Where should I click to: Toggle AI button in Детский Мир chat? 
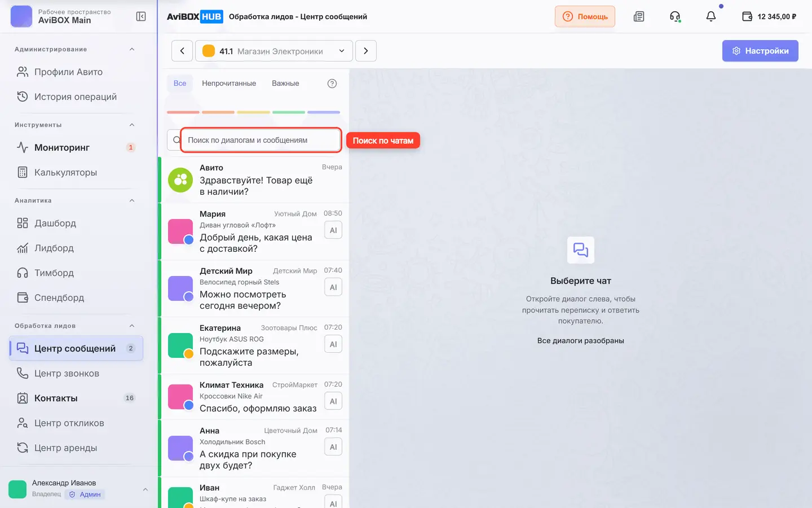[333, 287]
